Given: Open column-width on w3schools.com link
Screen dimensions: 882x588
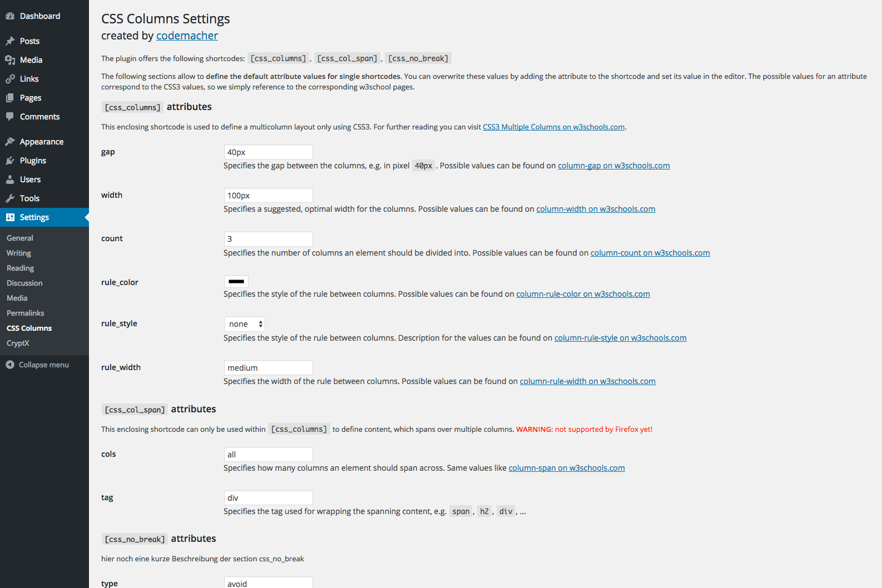Looking at the screenshot, I should coord(596,209).
